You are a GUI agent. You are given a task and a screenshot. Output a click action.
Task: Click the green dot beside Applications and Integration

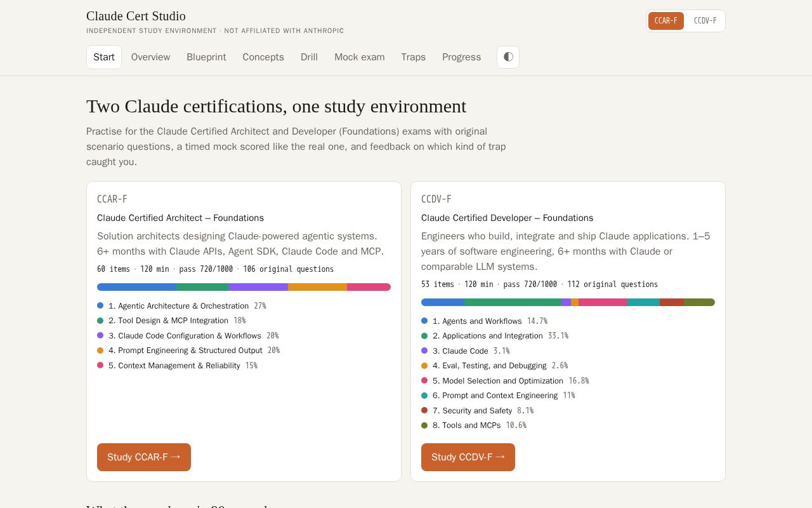point(424,336)
